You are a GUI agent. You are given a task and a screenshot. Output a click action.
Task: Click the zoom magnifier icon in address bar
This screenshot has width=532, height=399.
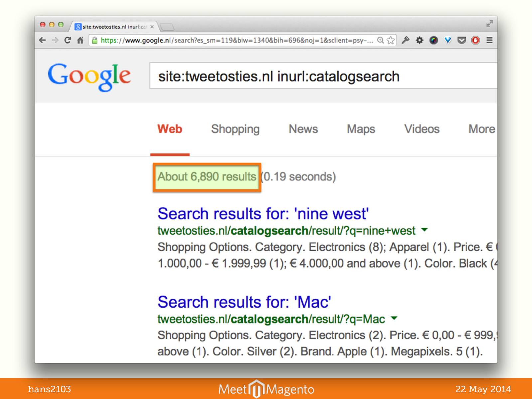(x=381, y=40)
